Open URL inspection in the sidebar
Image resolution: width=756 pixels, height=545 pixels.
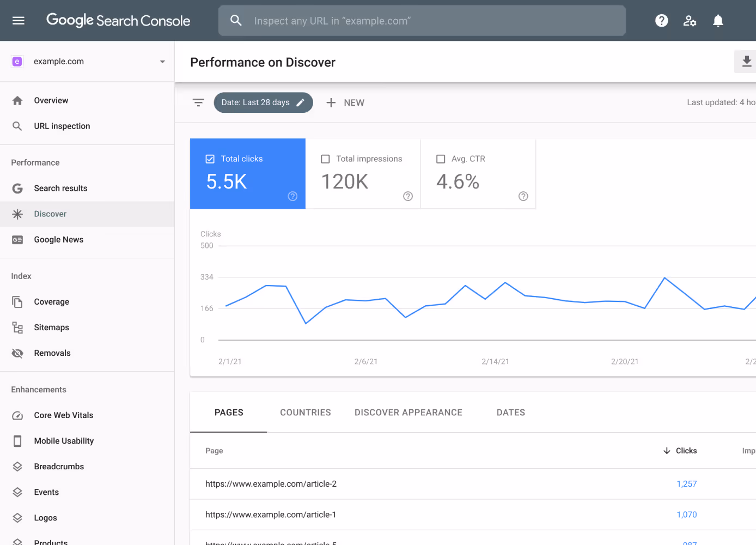[x=87, y=126]
